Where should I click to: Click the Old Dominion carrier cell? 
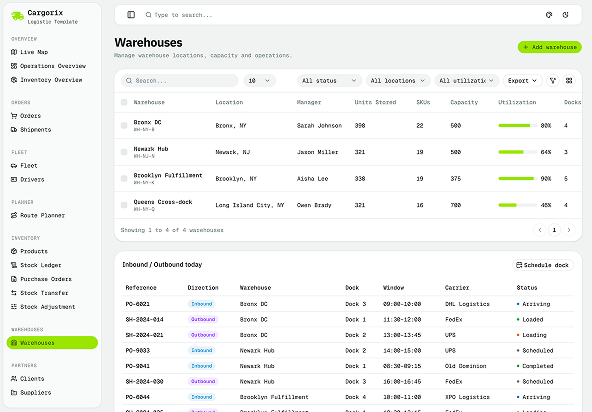(465, 366)
